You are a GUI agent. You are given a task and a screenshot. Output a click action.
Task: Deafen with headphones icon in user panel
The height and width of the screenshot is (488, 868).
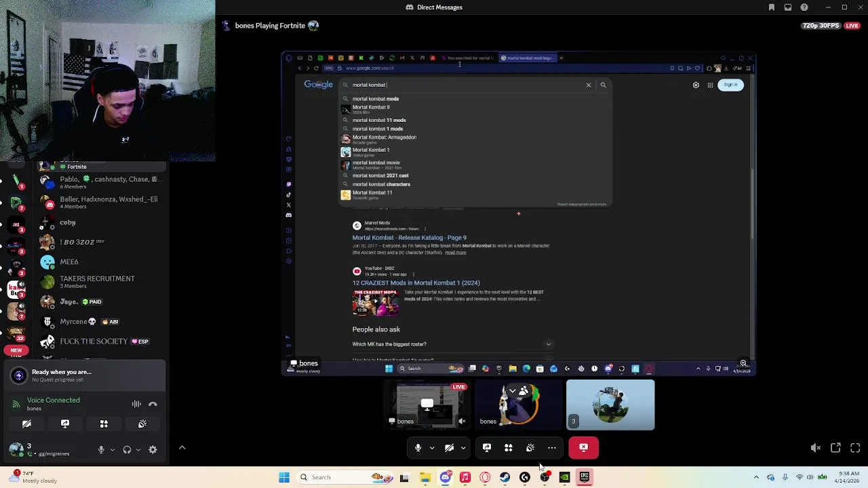coord(127,449)
